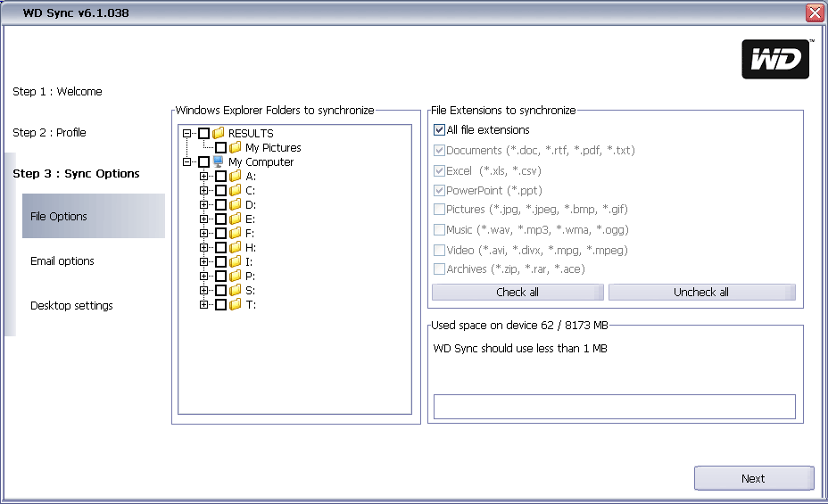828x504 pixels.
Task: Enable the Pictures extensions checkbox
Action: [x=439, y=209]
